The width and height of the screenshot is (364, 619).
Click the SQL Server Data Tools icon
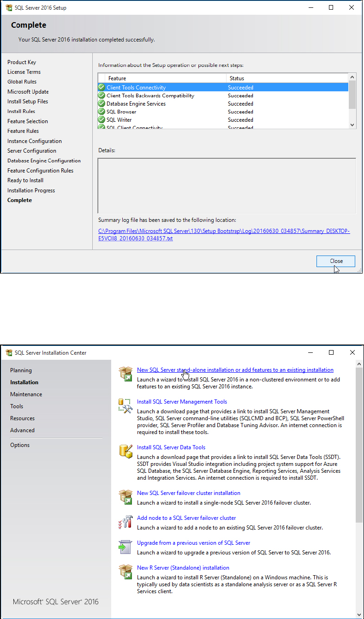125,451
